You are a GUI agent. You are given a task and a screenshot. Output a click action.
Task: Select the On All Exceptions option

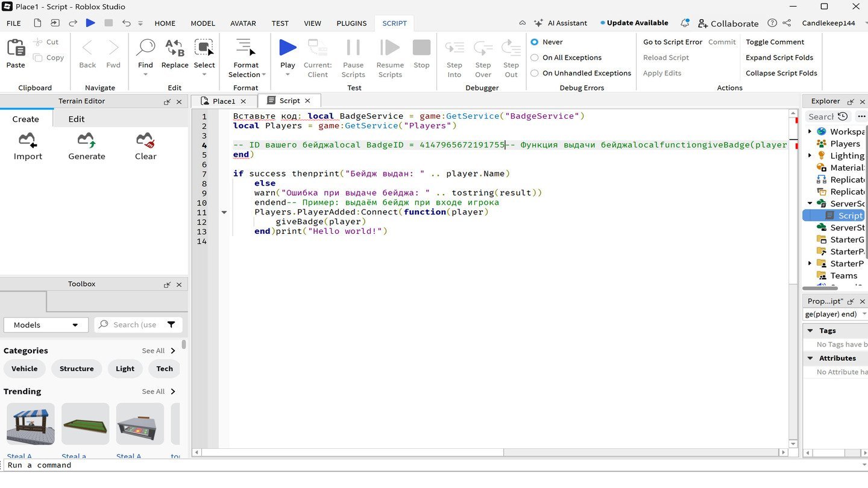coord(534,58)
